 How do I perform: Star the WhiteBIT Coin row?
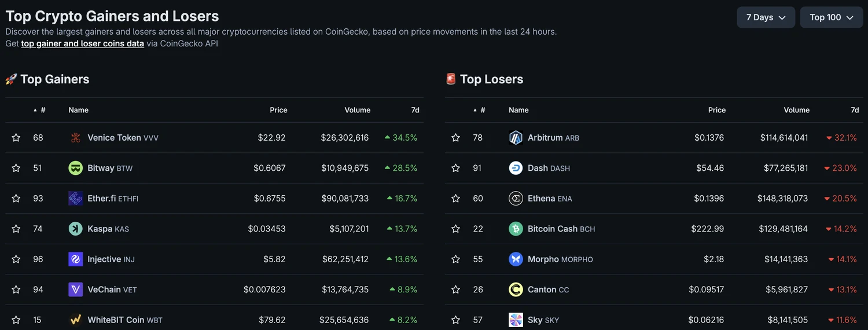[16, 320]
